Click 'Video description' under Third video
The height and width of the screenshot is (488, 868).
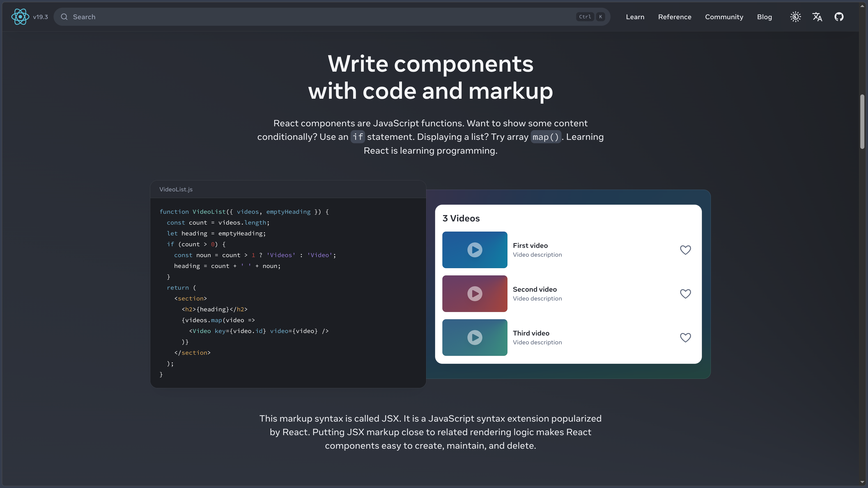[x=537, y=342]
